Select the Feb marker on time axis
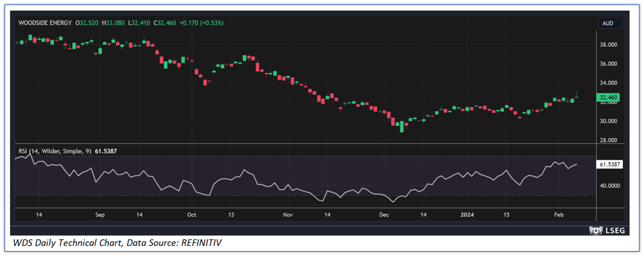This screenshot has height=256, width=644. click(558, 215)
